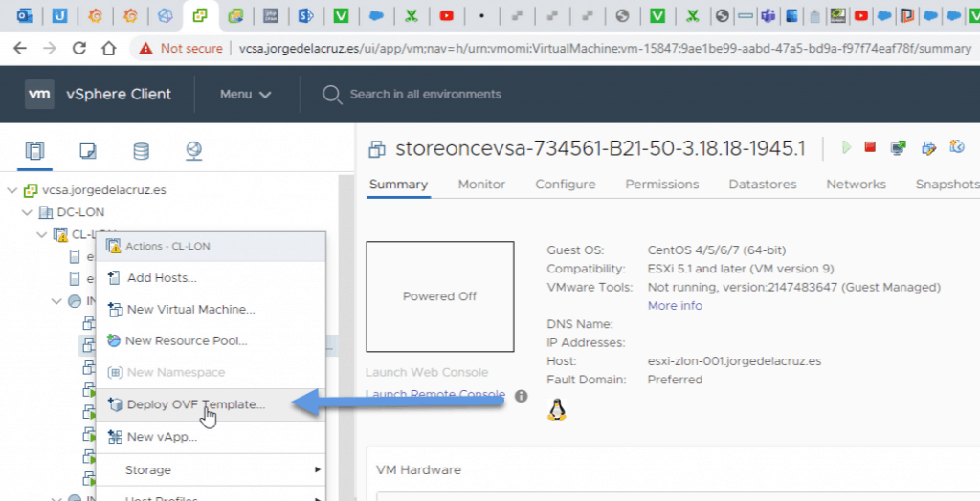Screen dimensions: 980x501
Task: Click the Powered Off console thumbnail
Action: click(x=440, y=296)
